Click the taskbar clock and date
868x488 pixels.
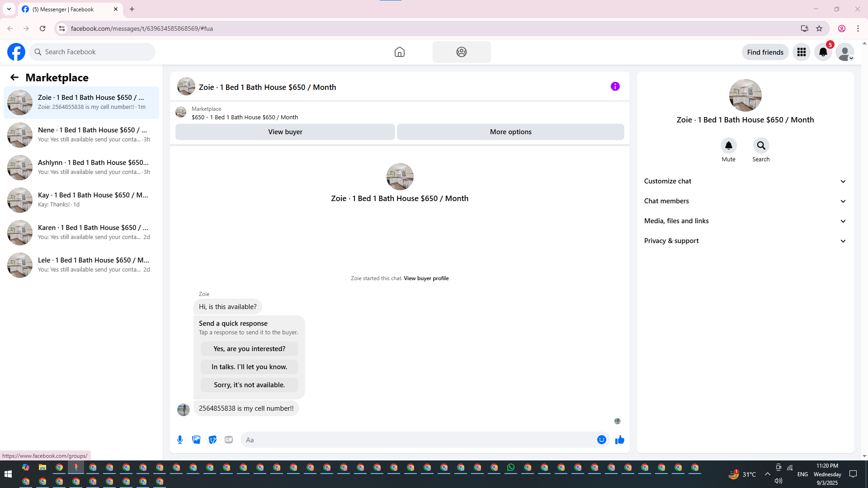point(827,474)
